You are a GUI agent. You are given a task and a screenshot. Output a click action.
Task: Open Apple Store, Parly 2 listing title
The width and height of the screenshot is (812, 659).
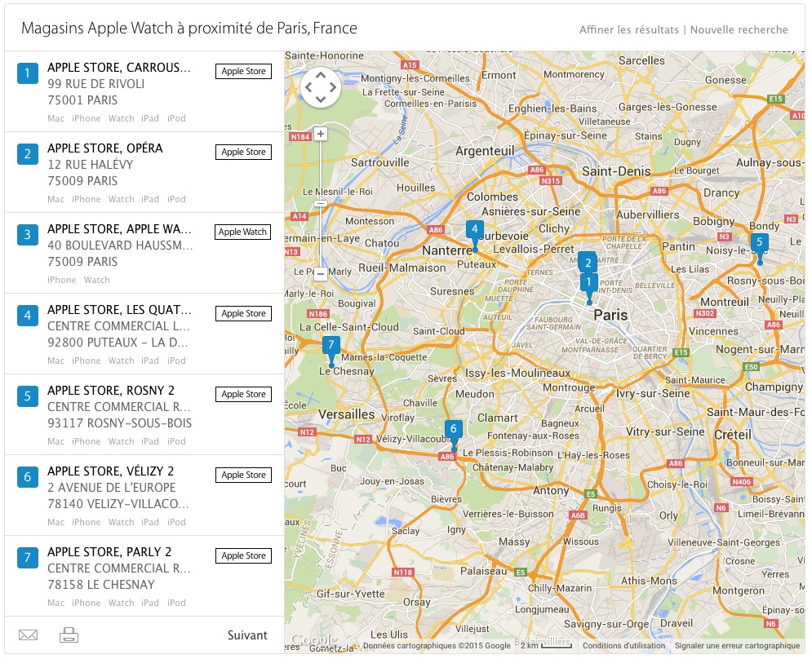click(x=109, y=552)
